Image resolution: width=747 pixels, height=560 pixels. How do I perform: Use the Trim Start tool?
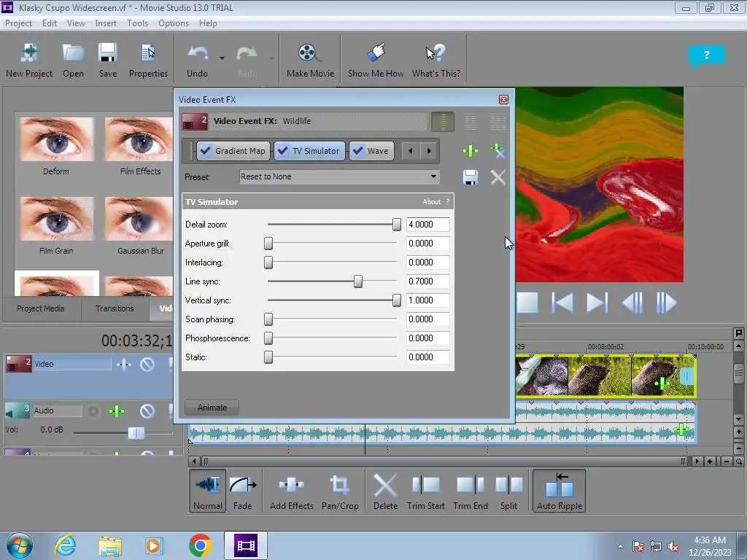[x=425, y=491]
